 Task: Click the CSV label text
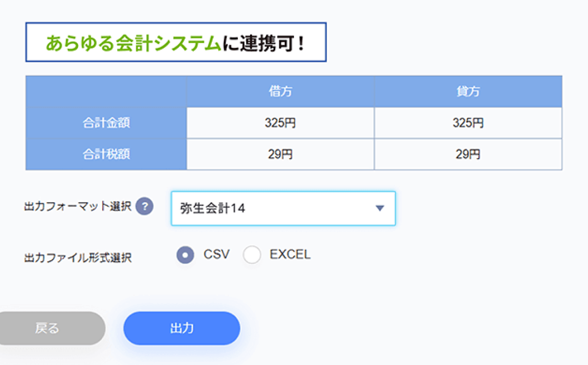pyautogui.click(x=216, y=255)
